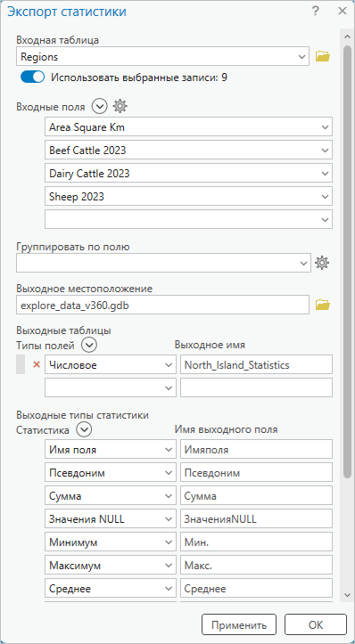
Task: Expand the Статистика options chevron
Action: pyautogui.click(x=85, y=429)
